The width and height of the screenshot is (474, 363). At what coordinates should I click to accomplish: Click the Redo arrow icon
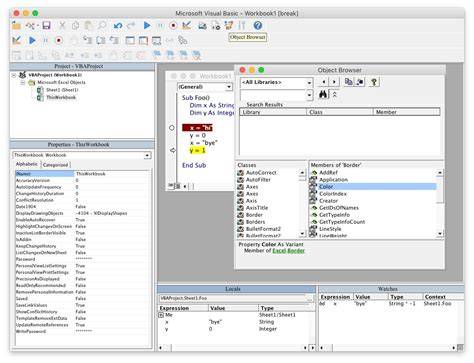[x=131, y=25]
